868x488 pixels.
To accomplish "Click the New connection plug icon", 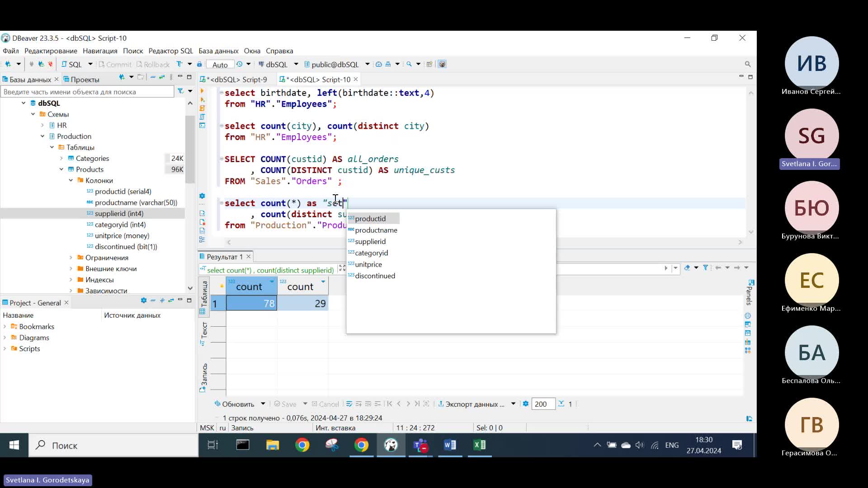I will click(x=8, y=64).
